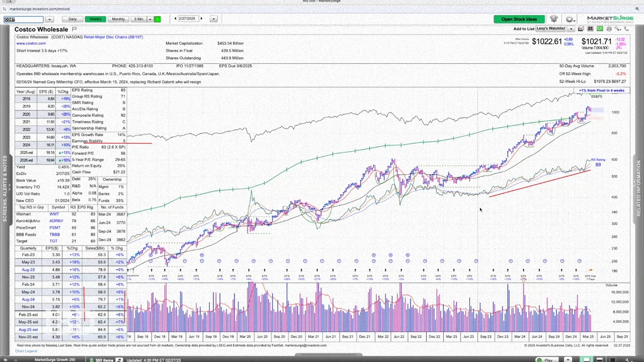Select the 5 Min intraday timeframe
This screenshot has height=362, width=644.
click(x=139, y=19)
